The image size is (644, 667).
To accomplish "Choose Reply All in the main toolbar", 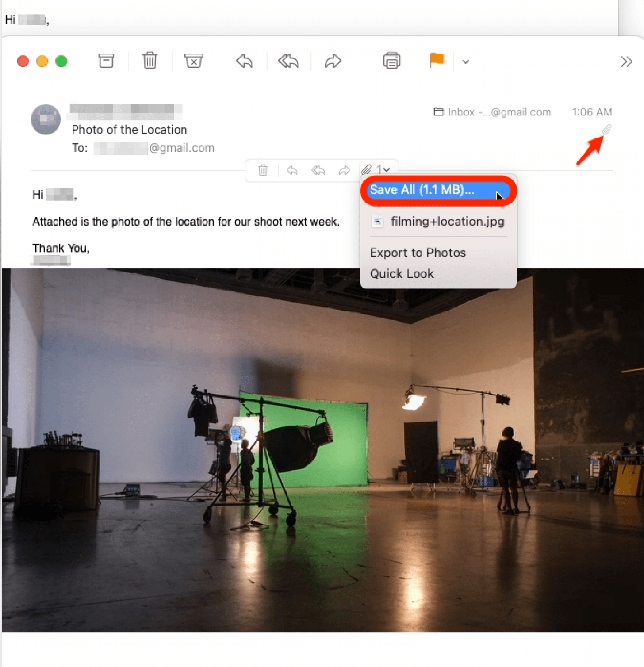I will (288, 61).
